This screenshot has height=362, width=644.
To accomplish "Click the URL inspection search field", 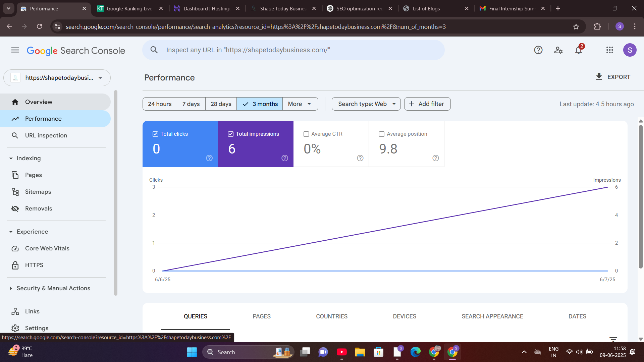I will click(293, 50).
